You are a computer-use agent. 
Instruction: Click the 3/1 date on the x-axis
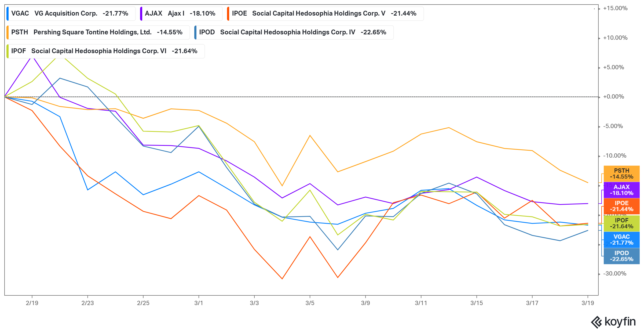tap(199, 303)
